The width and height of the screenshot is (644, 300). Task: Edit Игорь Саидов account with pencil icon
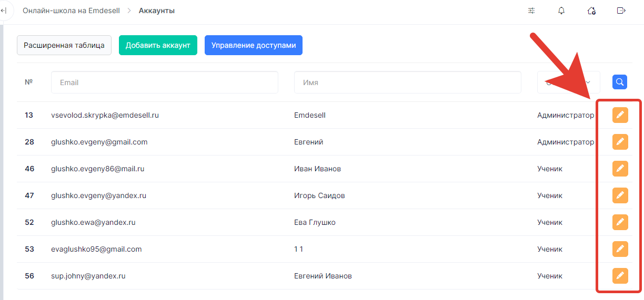[x=620, y=195]
